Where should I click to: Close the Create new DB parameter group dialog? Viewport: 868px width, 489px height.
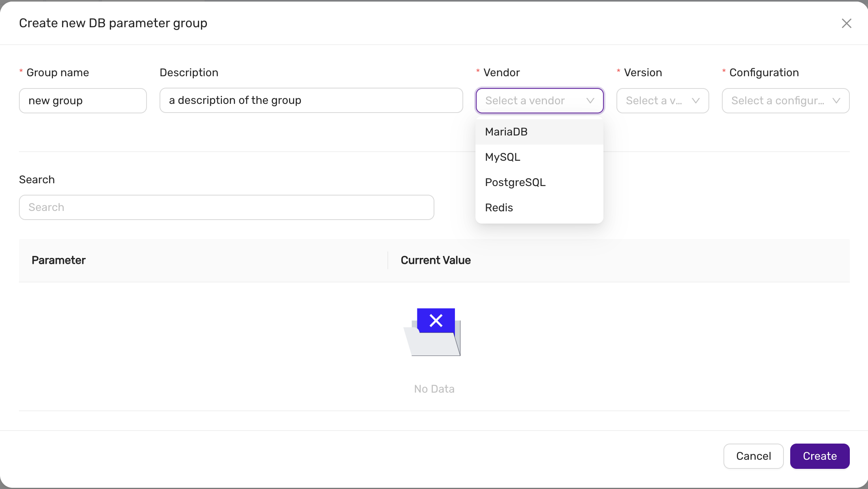tap(847, 23)
